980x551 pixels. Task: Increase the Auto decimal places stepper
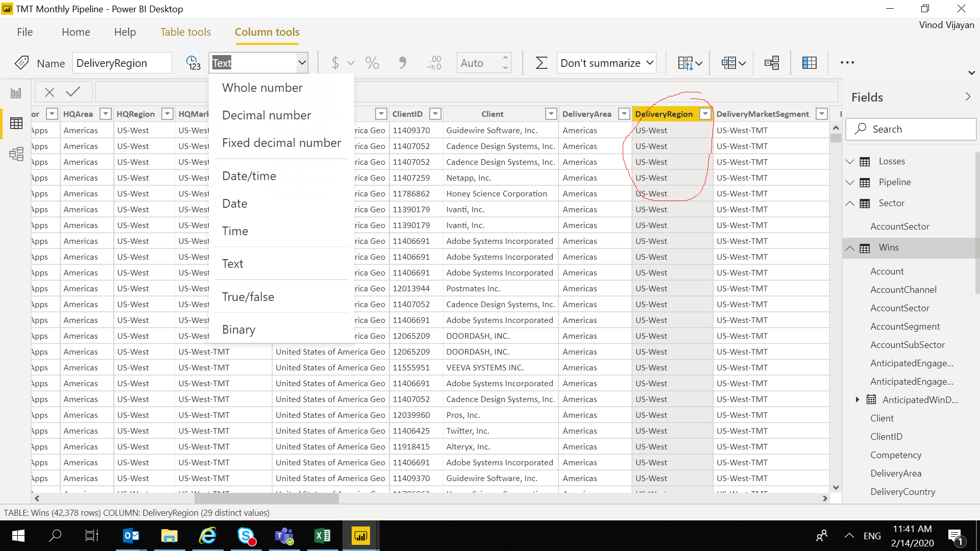tap(505, 58)
